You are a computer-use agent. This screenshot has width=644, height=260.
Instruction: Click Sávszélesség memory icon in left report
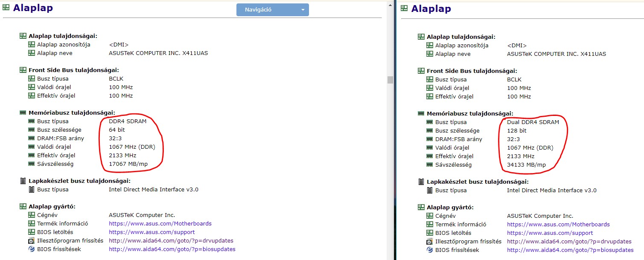tap(32, 164)
